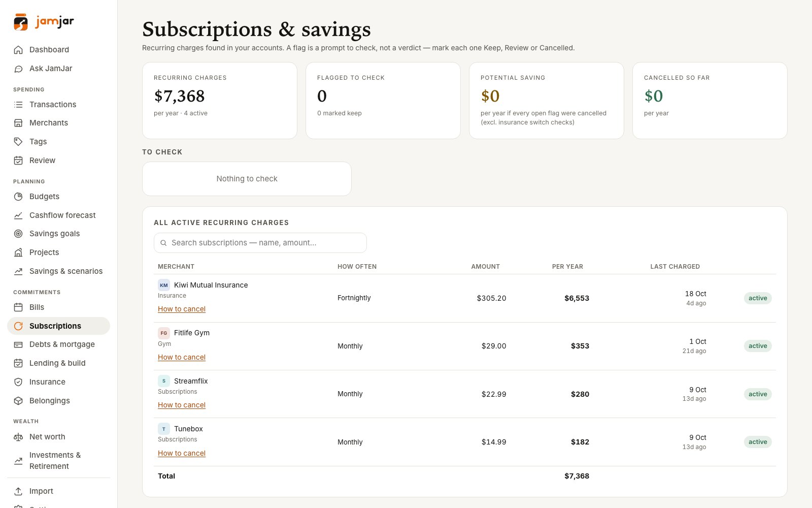Open Bills via its calendar icon

(18, 307)
